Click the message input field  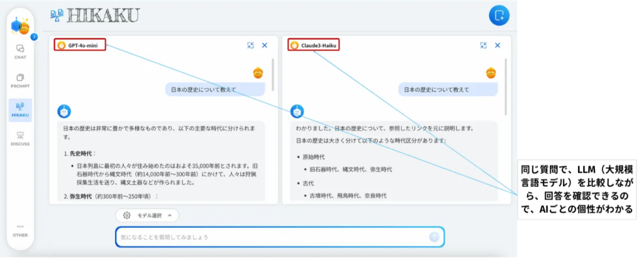click(x=270, y=237)
